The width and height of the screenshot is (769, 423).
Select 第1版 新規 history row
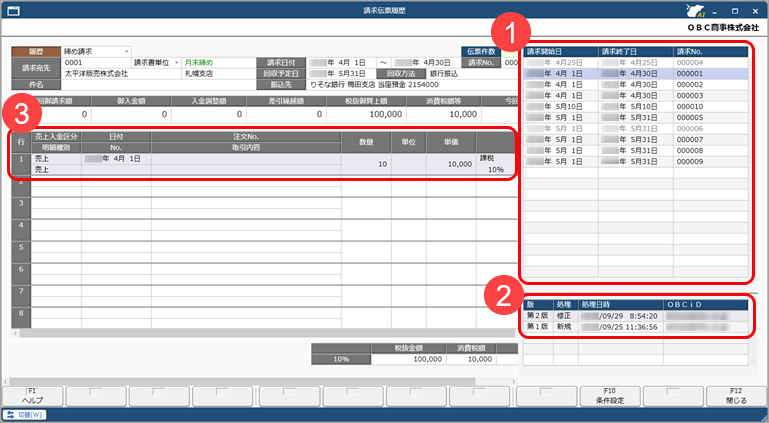tap(636, 327)
